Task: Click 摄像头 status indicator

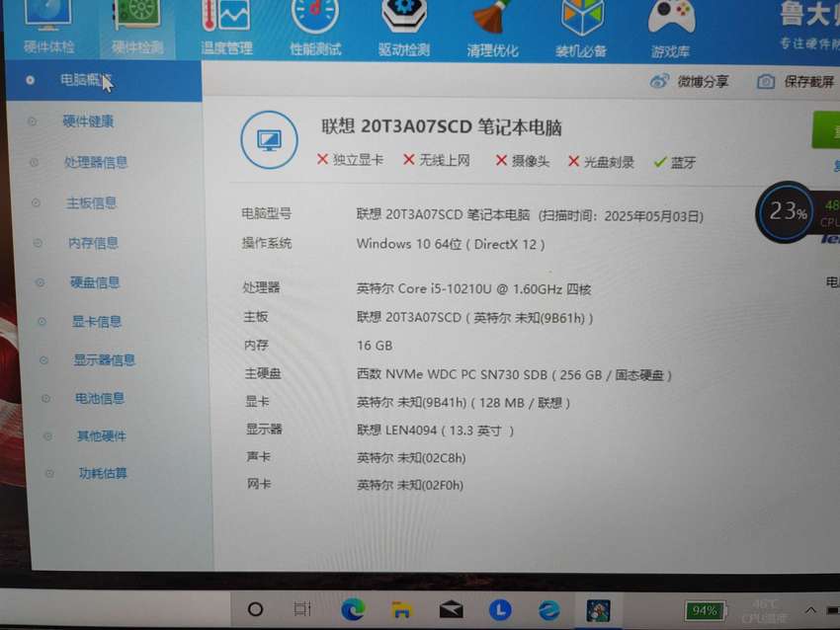Action: [x=523, y=161]
